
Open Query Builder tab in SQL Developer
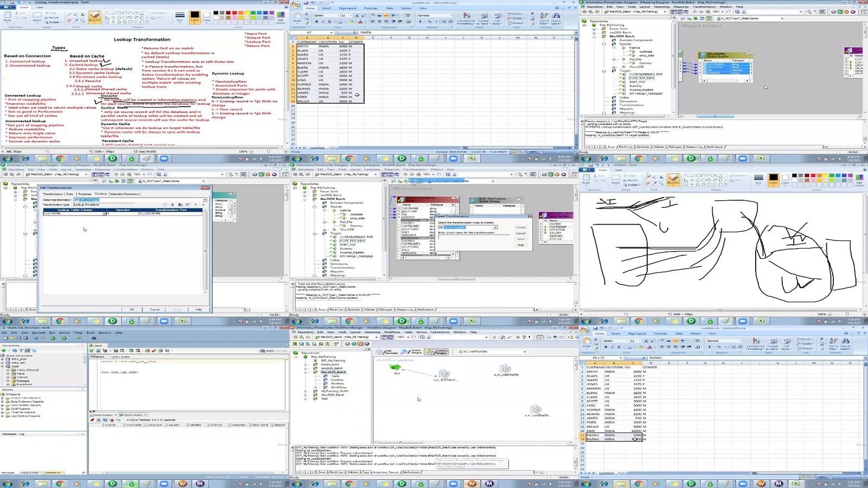point(120,357)
